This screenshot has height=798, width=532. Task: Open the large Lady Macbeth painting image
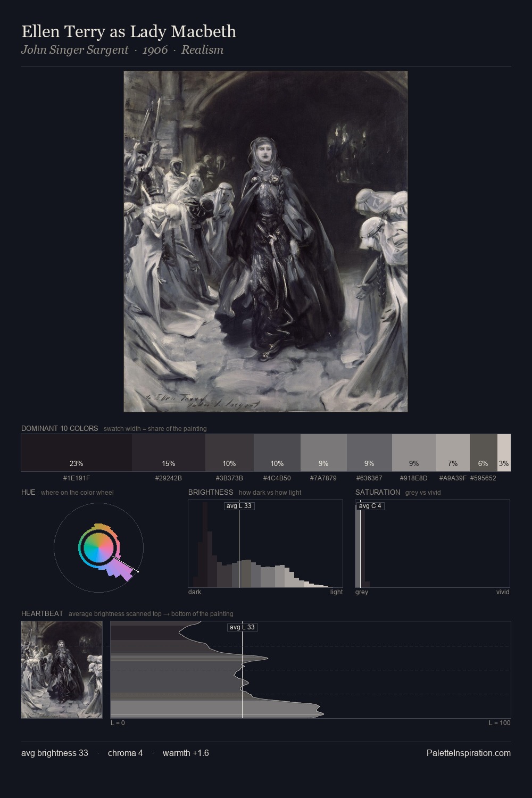pyautogui.click(x=266, y=242)
